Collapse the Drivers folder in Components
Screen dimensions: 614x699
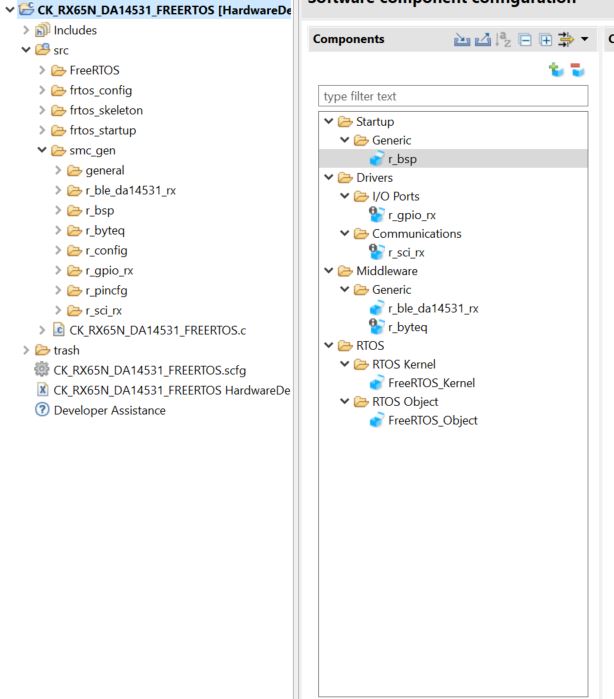coord(329,177)
